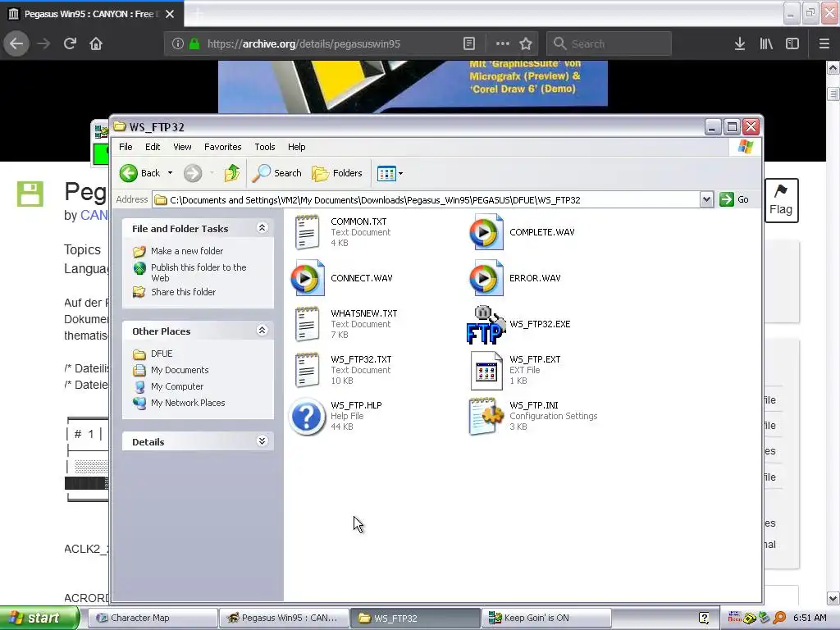840x630 pixels.
Task: Click the Firefox Search box
Action: [609, 43]
